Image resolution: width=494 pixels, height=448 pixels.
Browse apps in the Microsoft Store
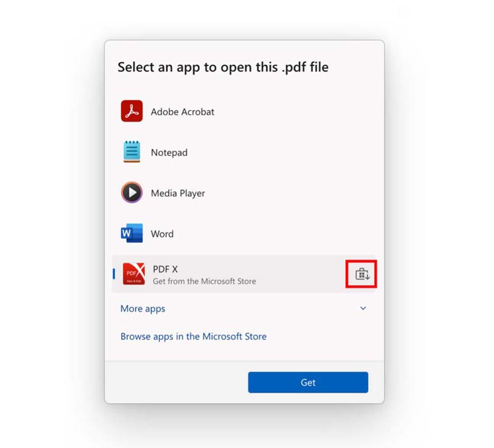coord(193,336)
